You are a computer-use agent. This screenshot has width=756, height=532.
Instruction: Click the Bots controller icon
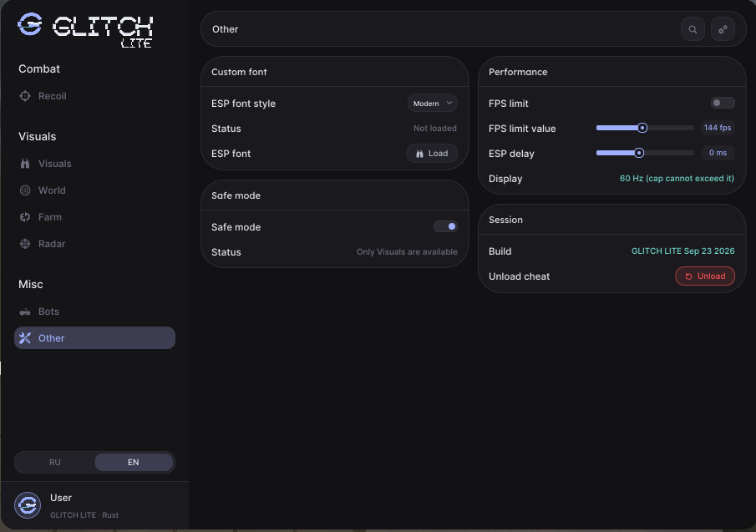25,312
